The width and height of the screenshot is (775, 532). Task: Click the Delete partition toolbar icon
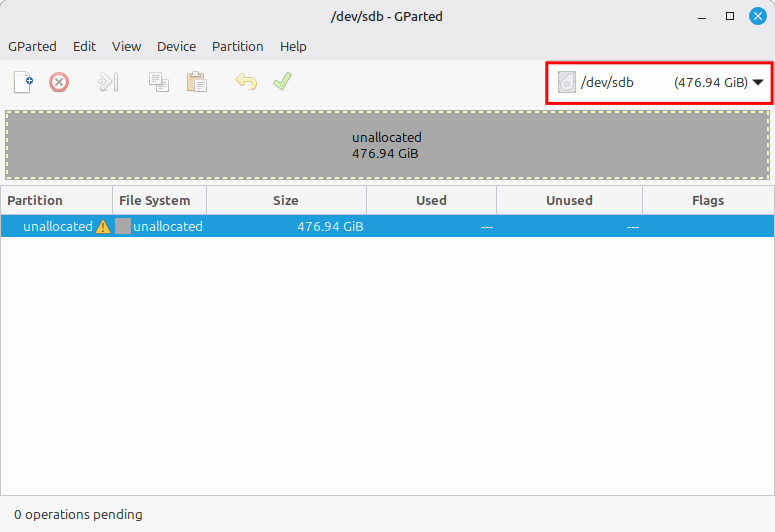pyautogui.click(x=59, y=82)
